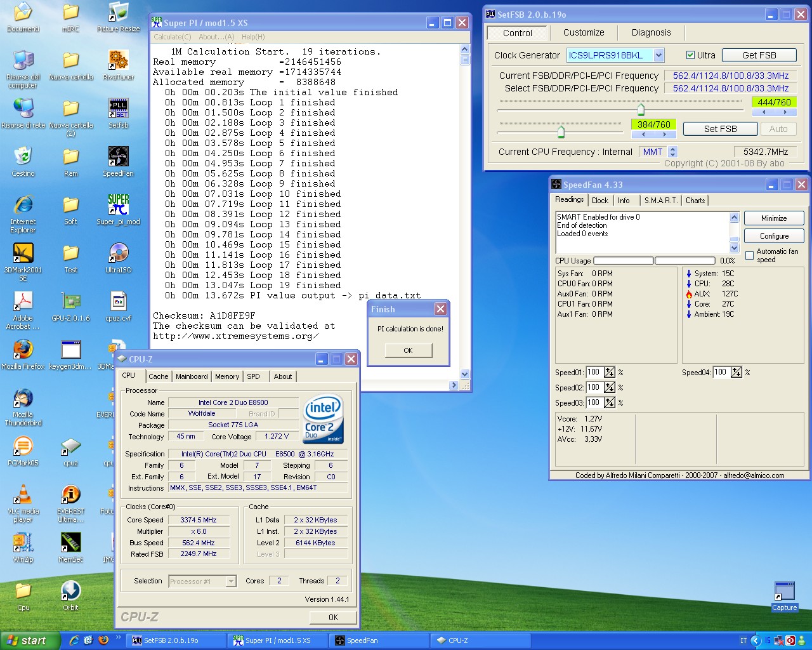Click the right arrow under 444/760

(785, 112)
